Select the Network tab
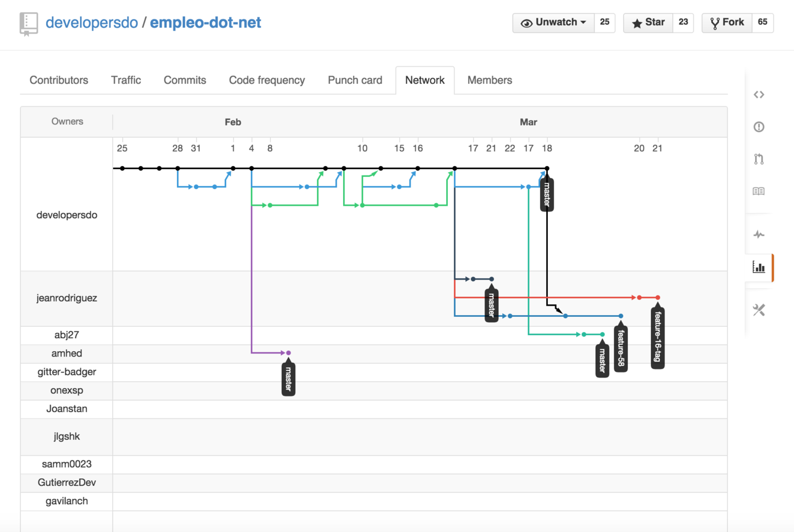 pos(425,80)
